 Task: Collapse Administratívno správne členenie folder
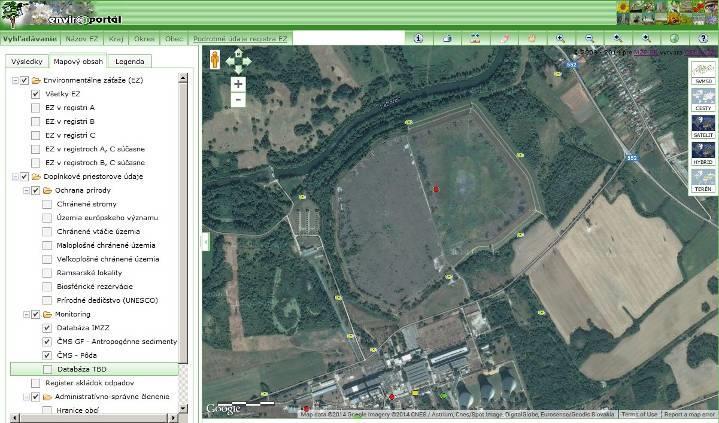27,396
